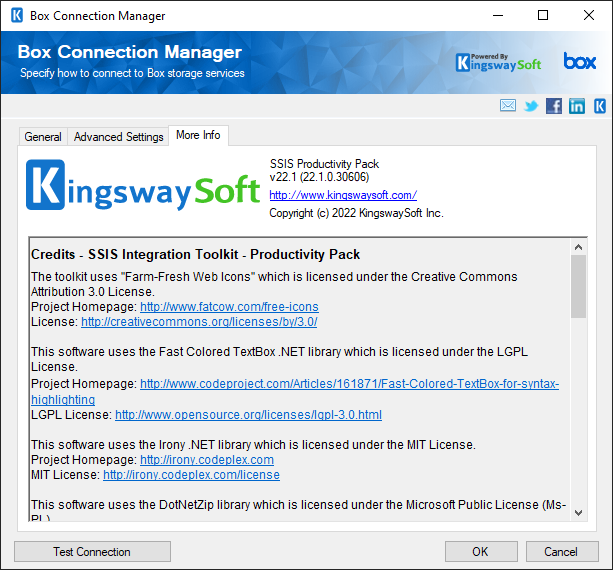The width and height of the screenshot is (613, 570).
Task: Click the KingswaySoft K icon beside LinkedIn
Action: tap(600, 106)
